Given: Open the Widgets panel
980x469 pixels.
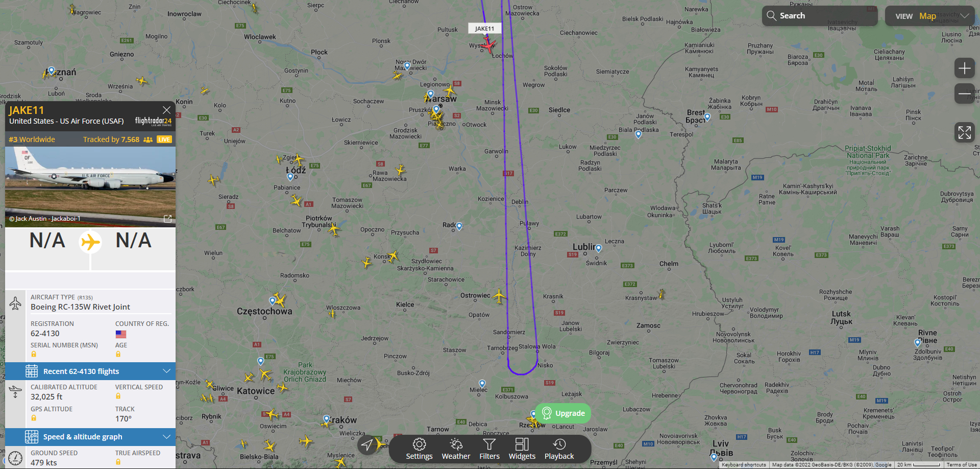Looking at the screenshot, I should click(522, 449).
